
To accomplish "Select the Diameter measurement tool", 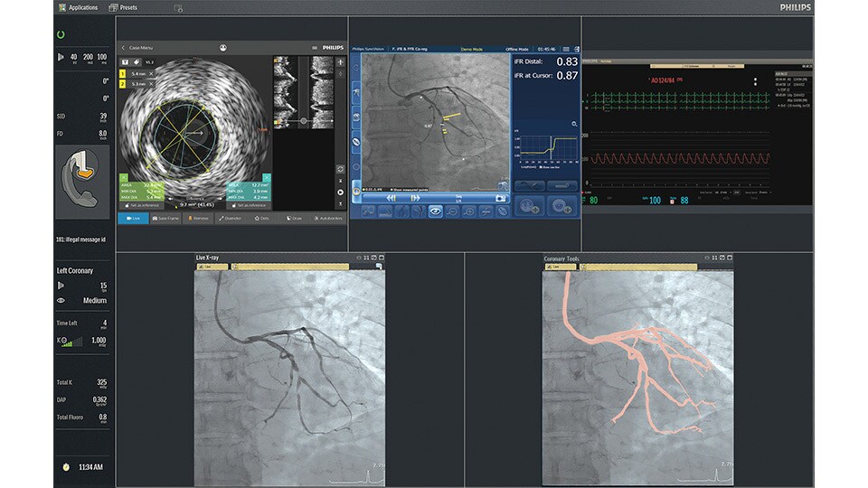I will tap(229, 218).
